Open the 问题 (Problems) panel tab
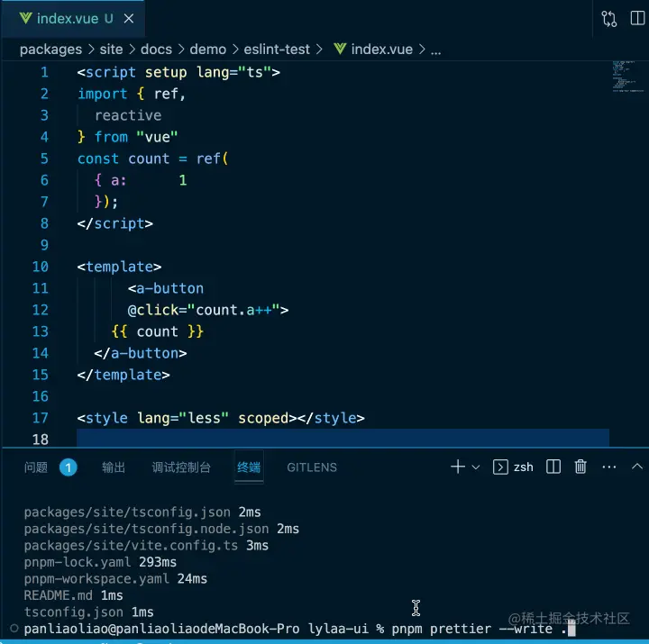The image size is (649, 644). coord(35,467)
